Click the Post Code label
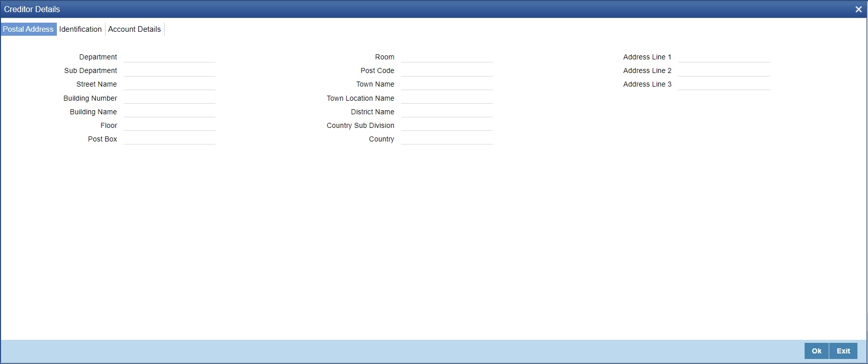The image size is (868, 364). point(377,70)
